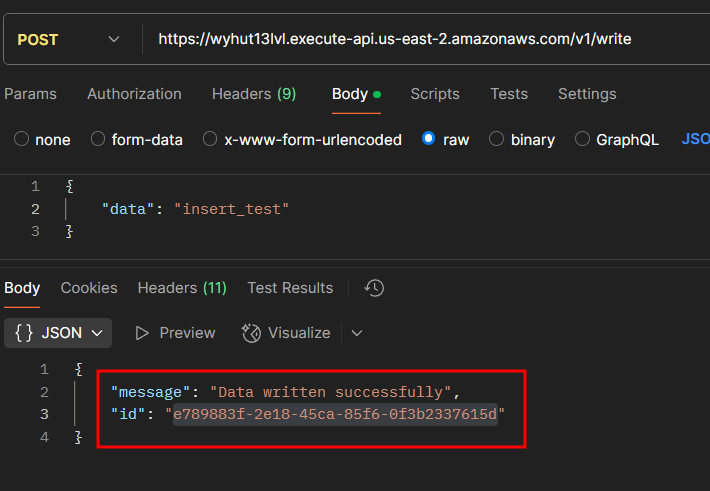Select the binary body type radio
This screenshot has height=491, width=710.
[496, 139]
